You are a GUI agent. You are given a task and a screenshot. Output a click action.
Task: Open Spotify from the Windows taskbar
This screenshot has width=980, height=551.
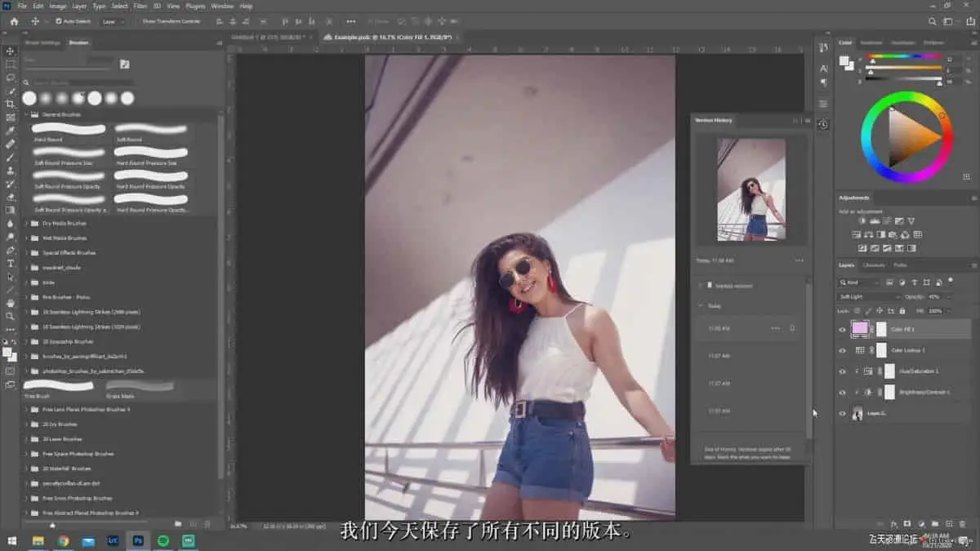163,540
